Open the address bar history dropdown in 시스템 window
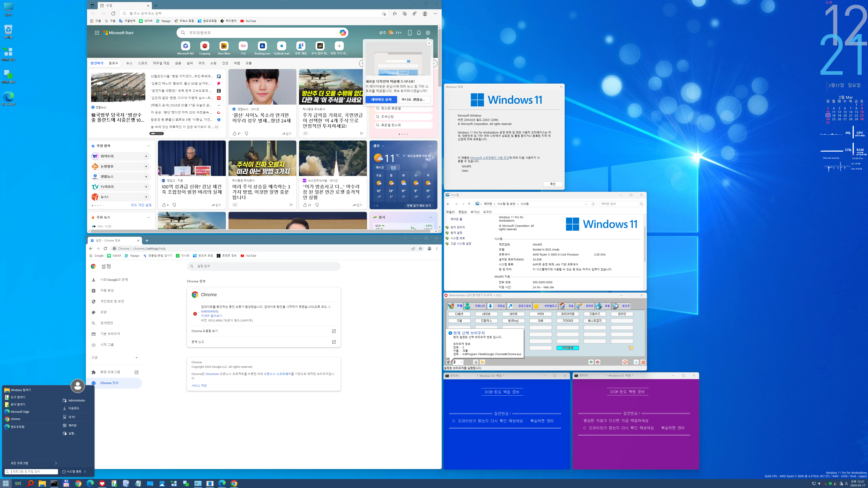The height and width of the screenshot is (488, 868). point(586,204)
